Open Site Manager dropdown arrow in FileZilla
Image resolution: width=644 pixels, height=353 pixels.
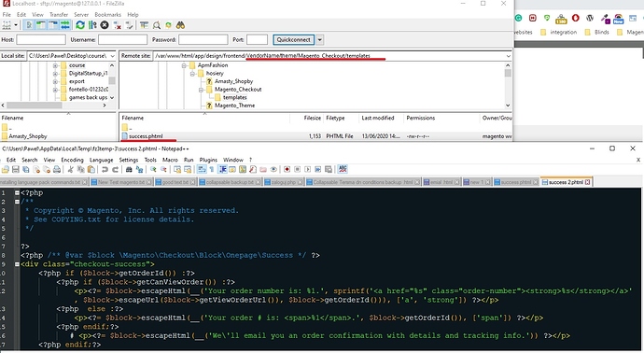coord(16,25)
